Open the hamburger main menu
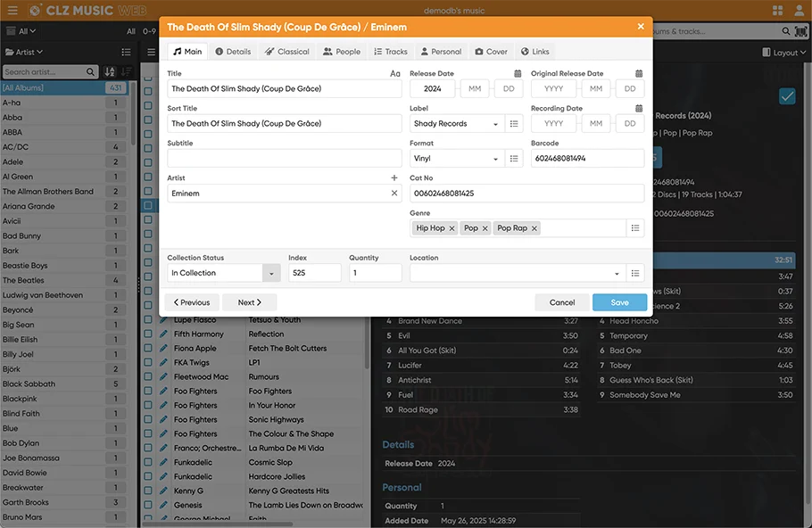The image size is (812, 528). pos(12,10)
